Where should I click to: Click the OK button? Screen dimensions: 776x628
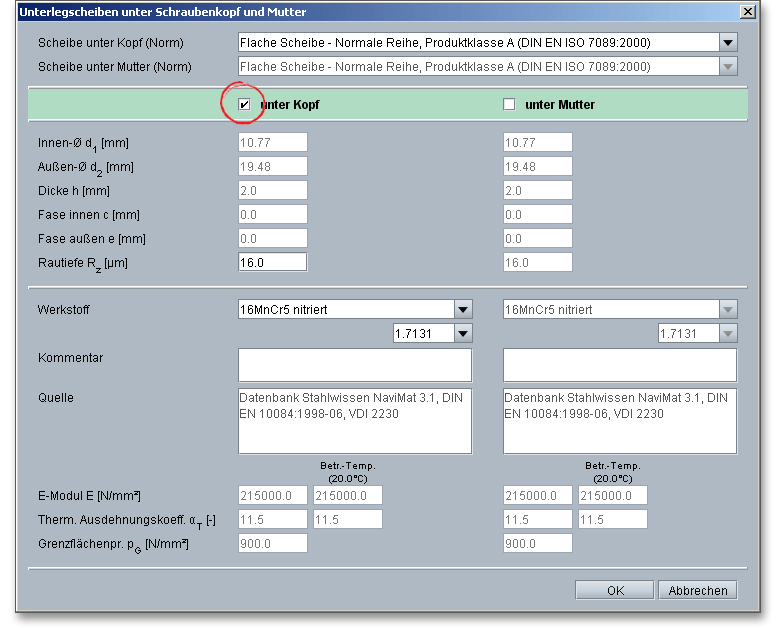tap(614, 590)
